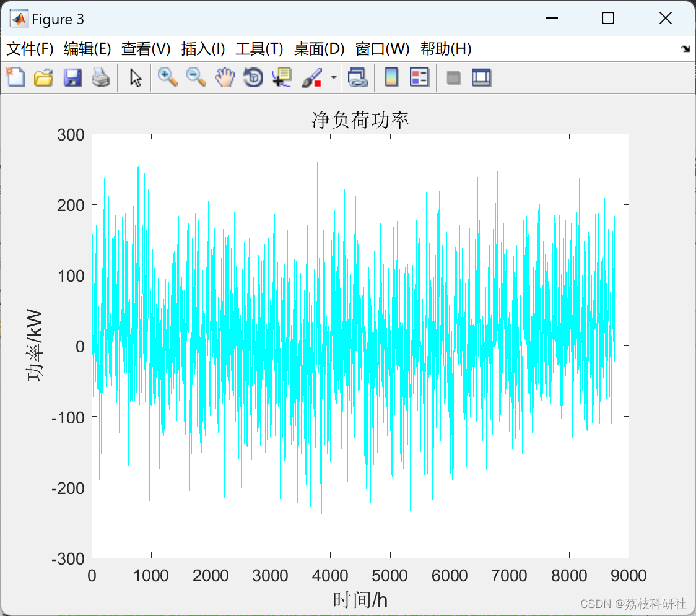Open the 文件(F) menu
This screenshot has width=696, height=616.
30,49
